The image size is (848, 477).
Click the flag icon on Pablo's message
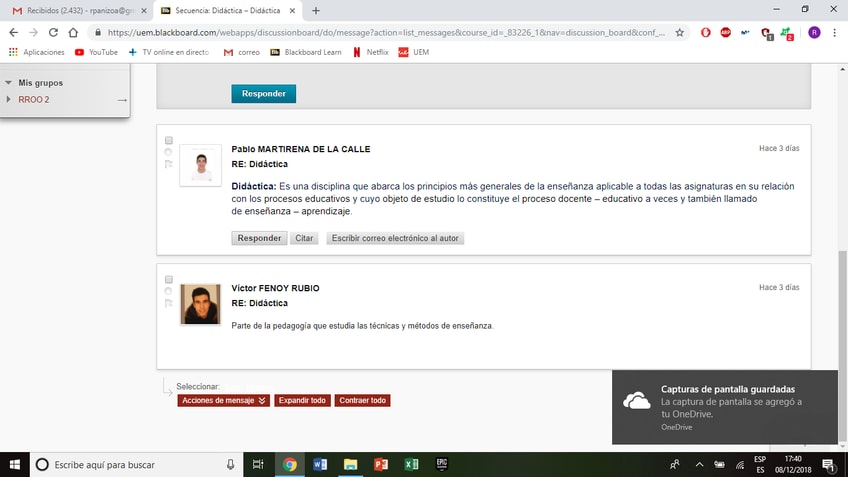[169, 164]
